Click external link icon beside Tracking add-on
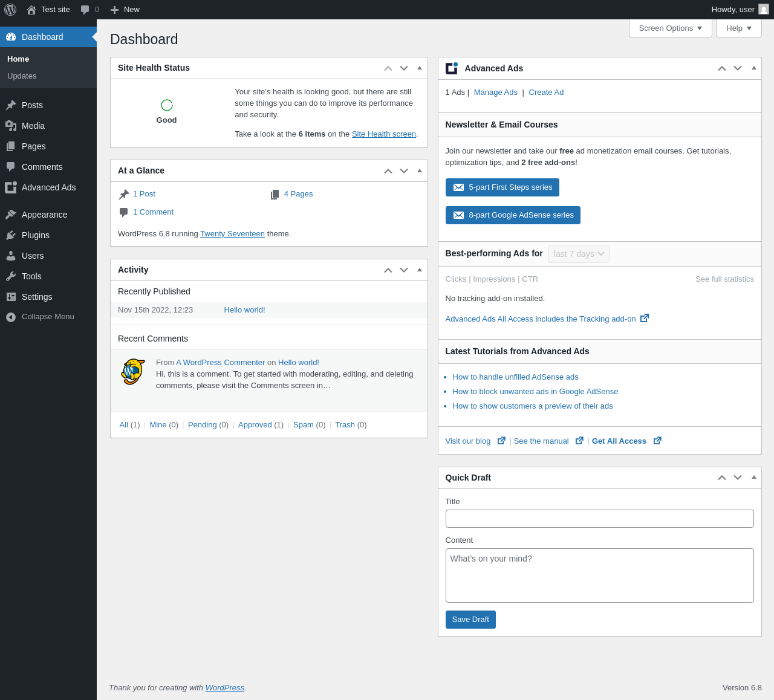 (645, 318)
